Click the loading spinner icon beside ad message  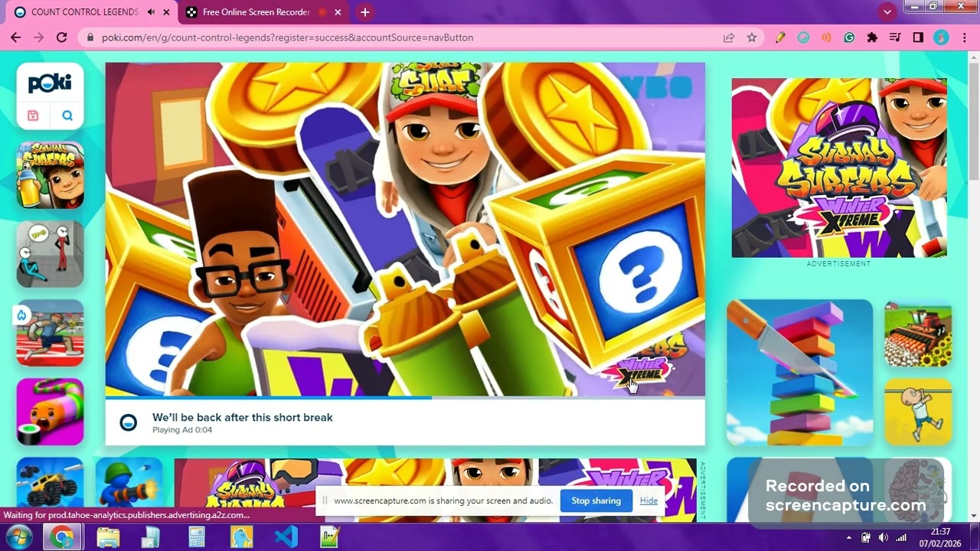coord(128,422)
